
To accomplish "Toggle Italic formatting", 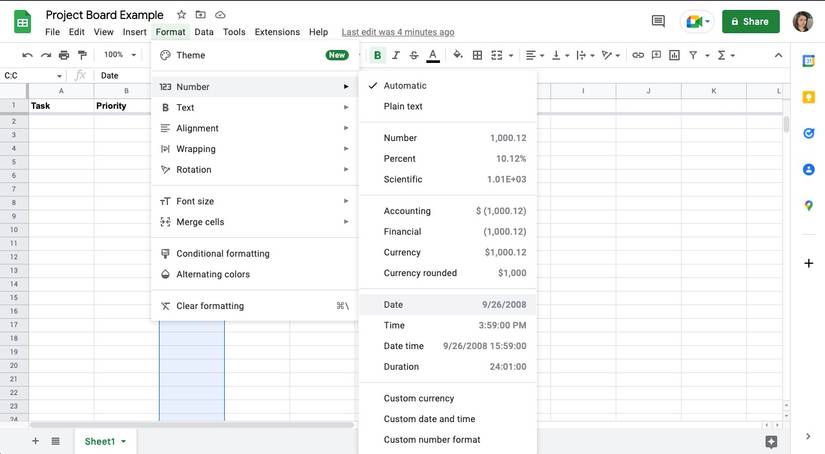I will pos(396,55).
